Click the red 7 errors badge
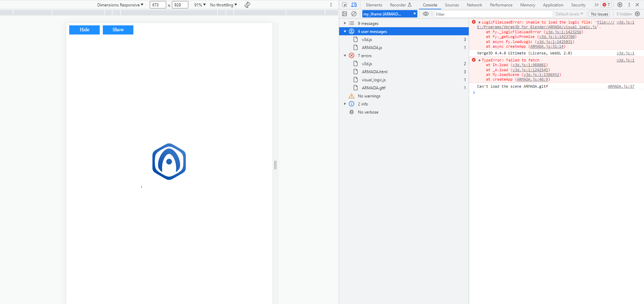Screen dimensions: 644x304 pyautogui.click(x=606, y=5)
